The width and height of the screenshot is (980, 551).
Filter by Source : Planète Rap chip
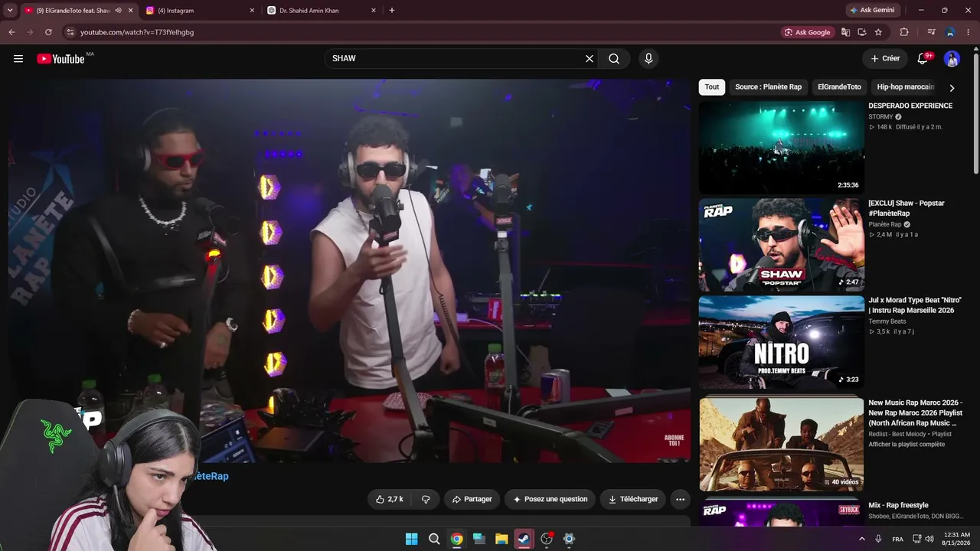768,87
